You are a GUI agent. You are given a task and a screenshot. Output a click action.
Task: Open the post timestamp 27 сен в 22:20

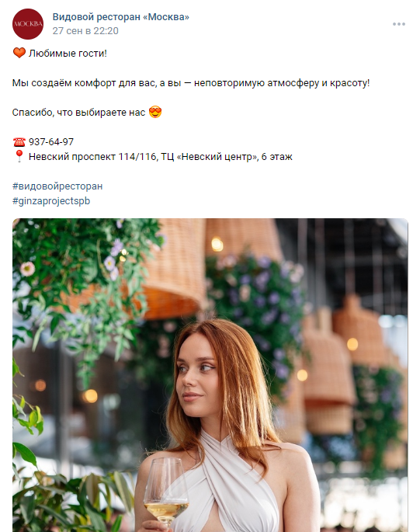85,31
